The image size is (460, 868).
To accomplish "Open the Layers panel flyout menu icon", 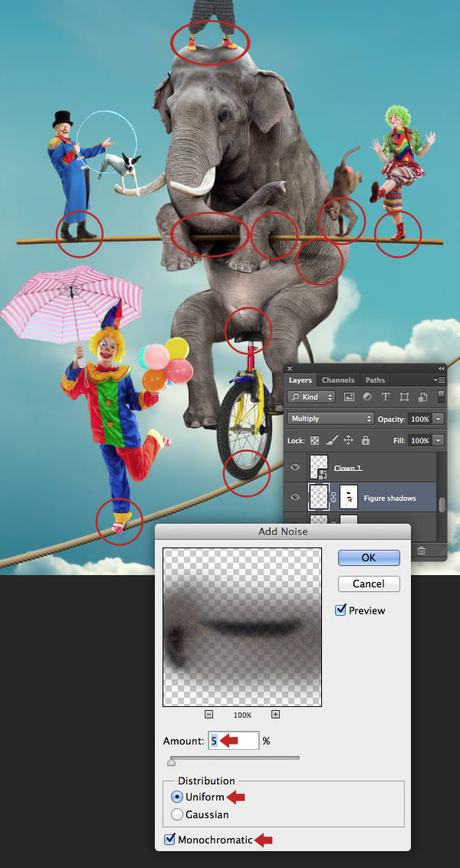I will [x=439, y=380].
